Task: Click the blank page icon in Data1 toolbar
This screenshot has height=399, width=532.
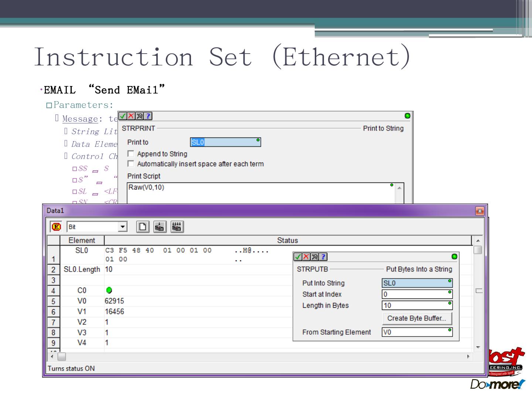Action: tap(143, 227)
